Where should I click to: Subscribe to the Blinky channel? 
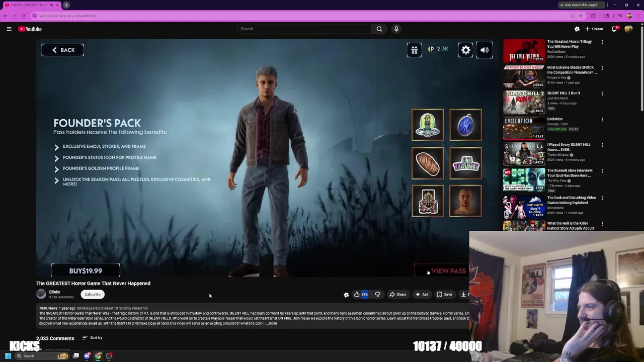(93, 294)
